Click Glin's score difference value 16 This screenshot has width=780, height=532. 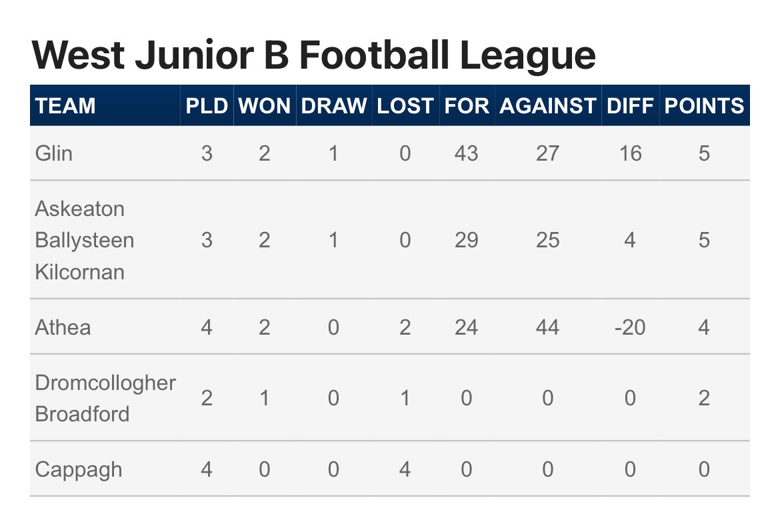[630, 154]
